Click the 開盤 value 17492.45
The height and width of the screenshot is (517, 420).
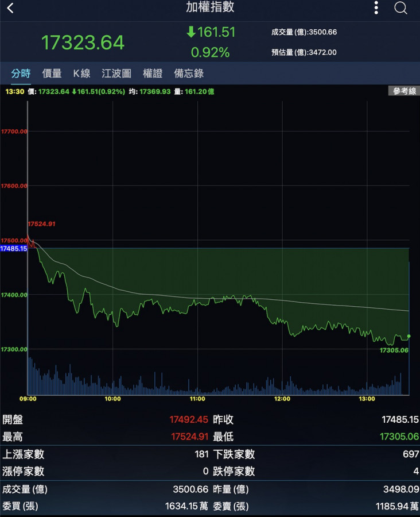[189, 419]
